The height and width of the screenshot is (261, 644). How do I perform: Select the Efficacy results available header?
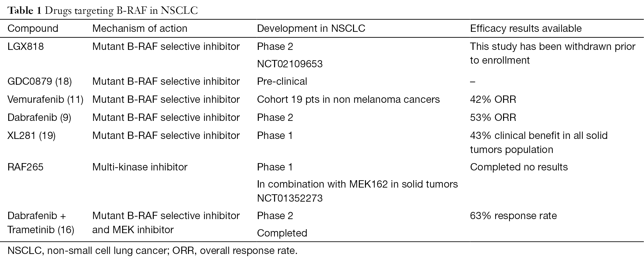click(x=526, y=28)
